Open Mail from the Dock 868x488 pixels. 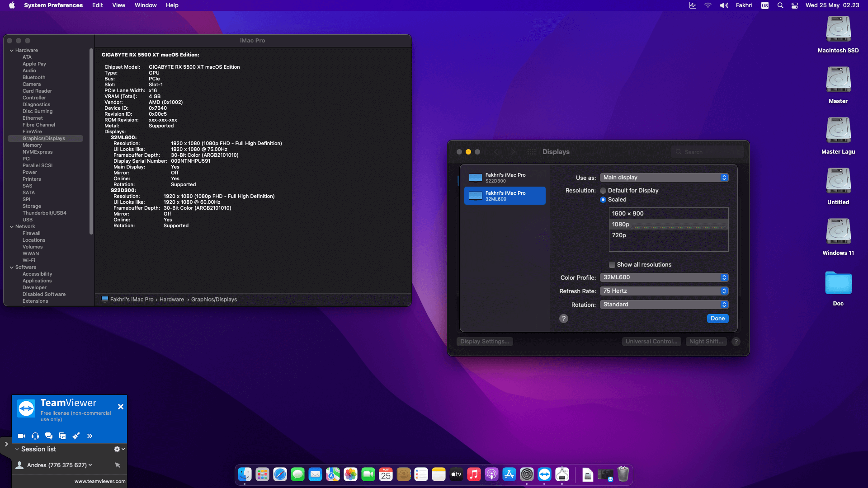(316, 474)
